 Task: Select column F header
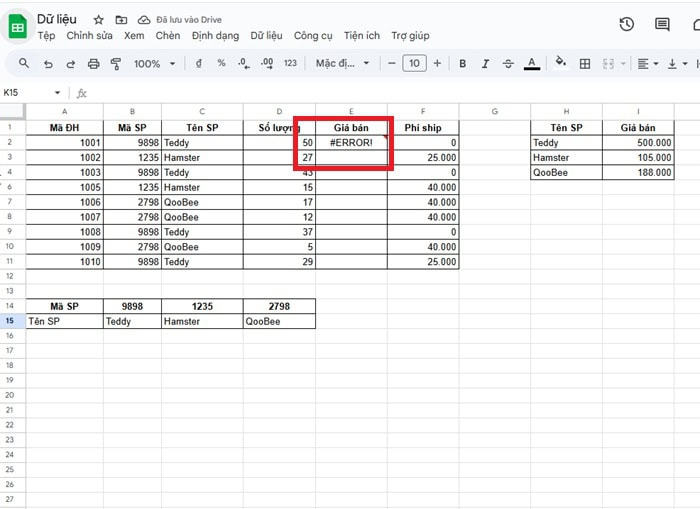click(423, 111)
